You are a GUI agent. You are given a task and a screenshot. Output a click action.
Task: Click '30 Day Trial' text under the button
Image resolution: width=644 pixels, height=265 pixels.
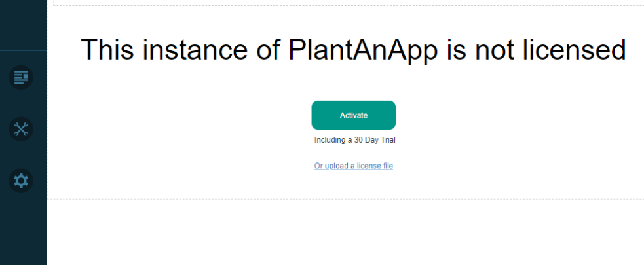pyautogui.click(x=375, y=140)
